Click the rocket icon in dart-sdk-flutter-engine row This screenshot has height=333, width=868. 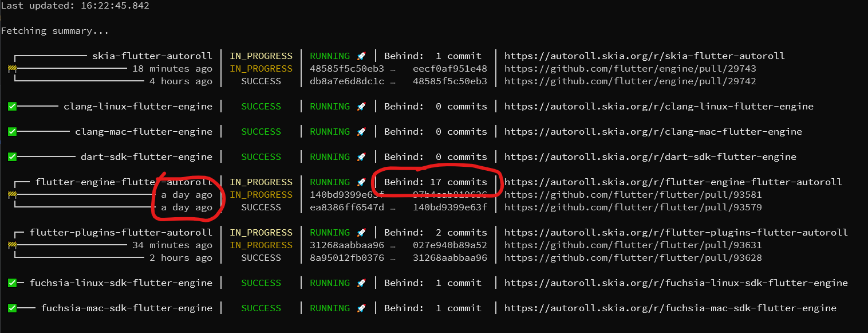(x=361, y=157)
